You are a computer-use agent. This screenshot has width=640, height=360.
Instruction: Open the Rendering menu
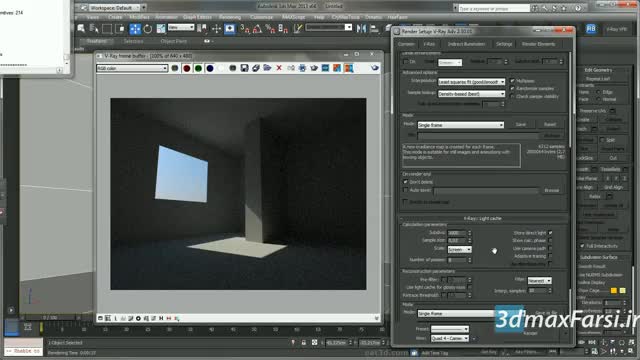click(x=230, y=17)
